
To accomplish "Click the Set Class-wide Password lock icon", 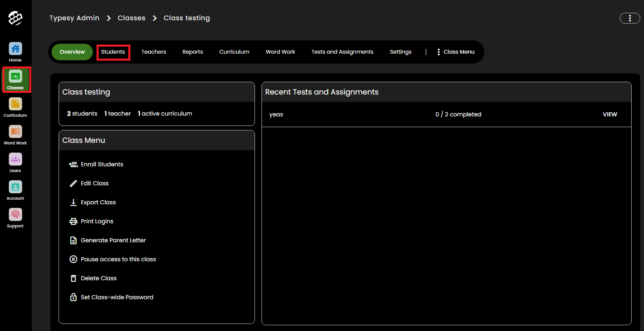I will (x=73, y=297).
